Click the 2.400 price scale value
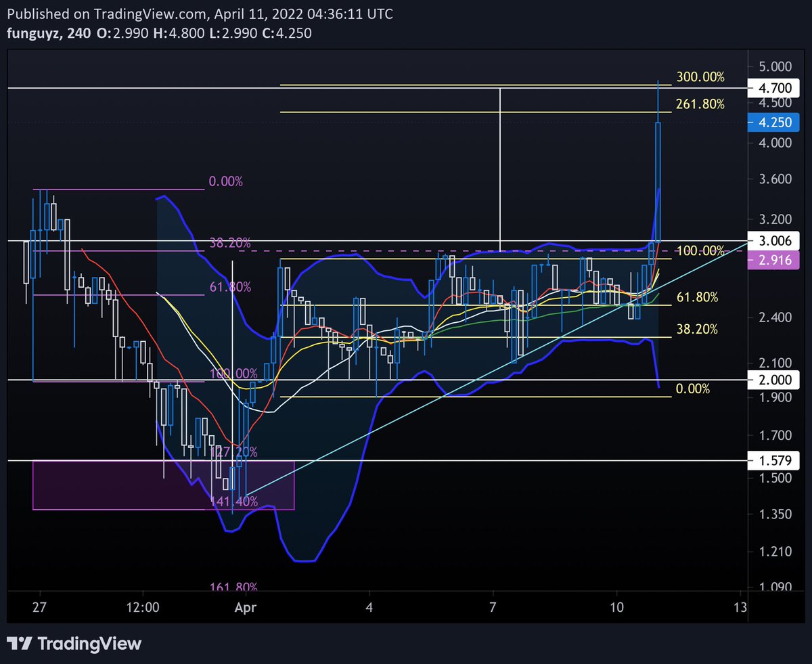This screenshot has width=812, height=664. (x=775, y=317)
